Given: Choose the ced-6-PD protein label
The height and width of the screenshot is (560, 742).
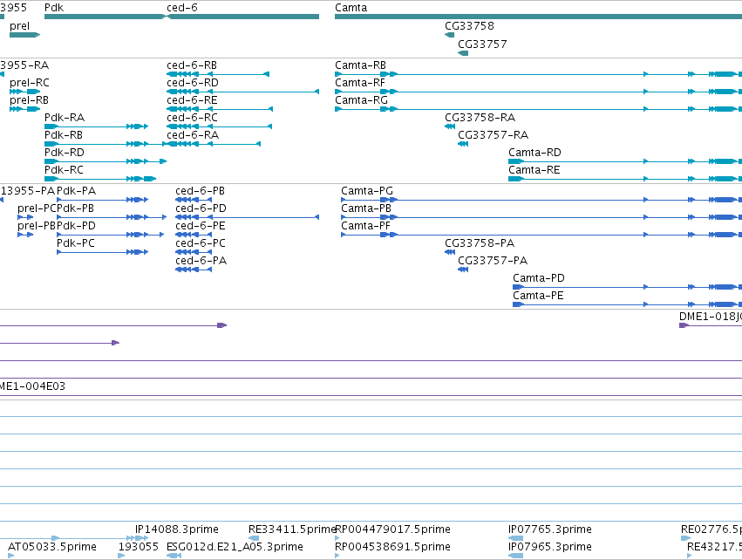Looking at the screenshot, I should 201,208.
